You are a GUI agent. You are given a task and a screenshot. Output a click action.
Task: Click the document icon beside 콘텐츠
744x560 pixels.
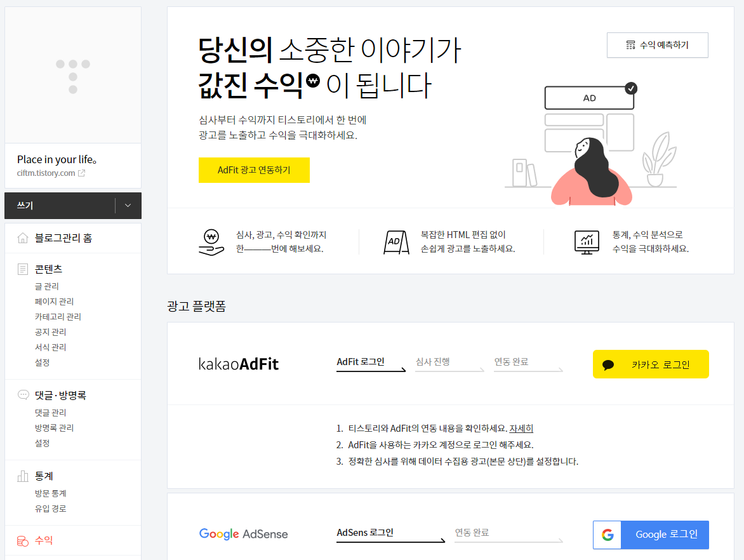point(23,269)
